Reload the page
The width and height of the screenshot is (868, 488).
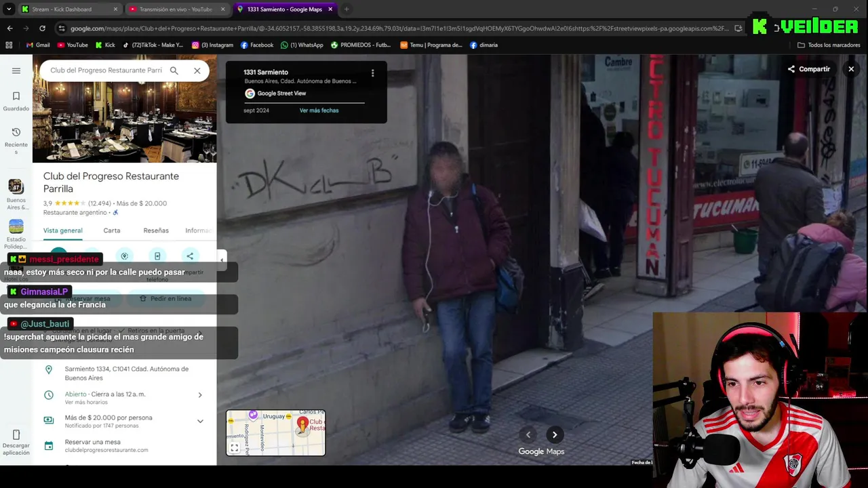tap(42, 28)
